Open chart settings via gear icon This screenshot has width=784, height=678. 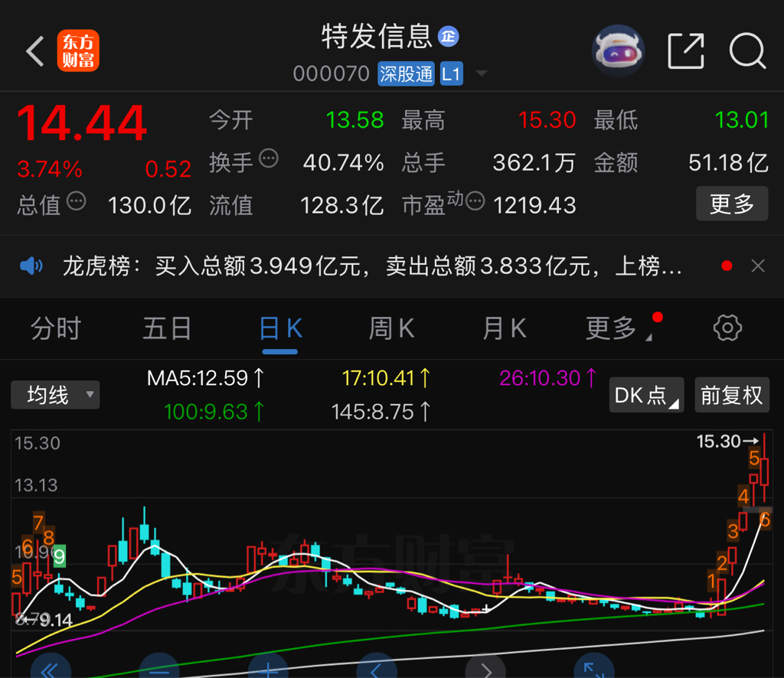coord(726,328)
